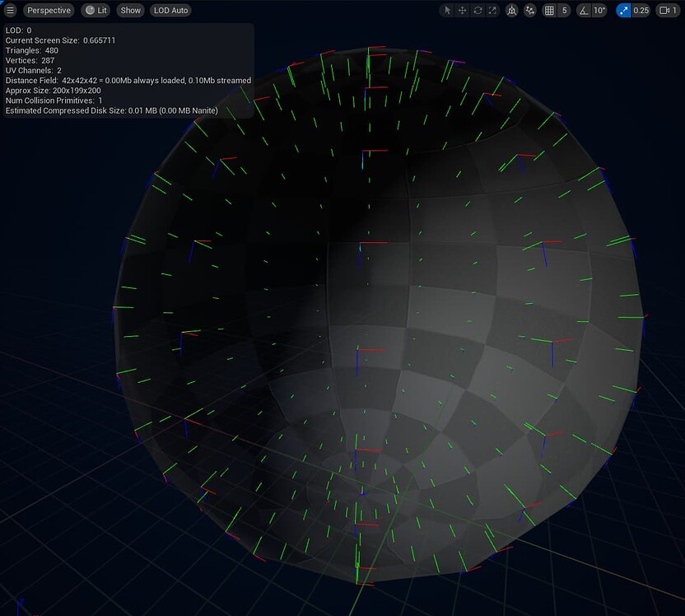The height and width of the screenshot is (616, 685).
Task: Open the LOD Auto dropdown
Action: 170,10
